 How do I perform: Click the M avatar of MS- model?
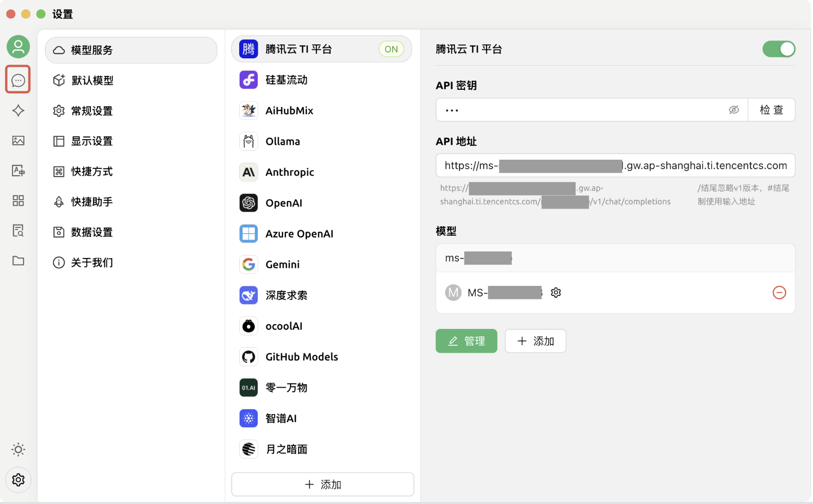point(453,292)
